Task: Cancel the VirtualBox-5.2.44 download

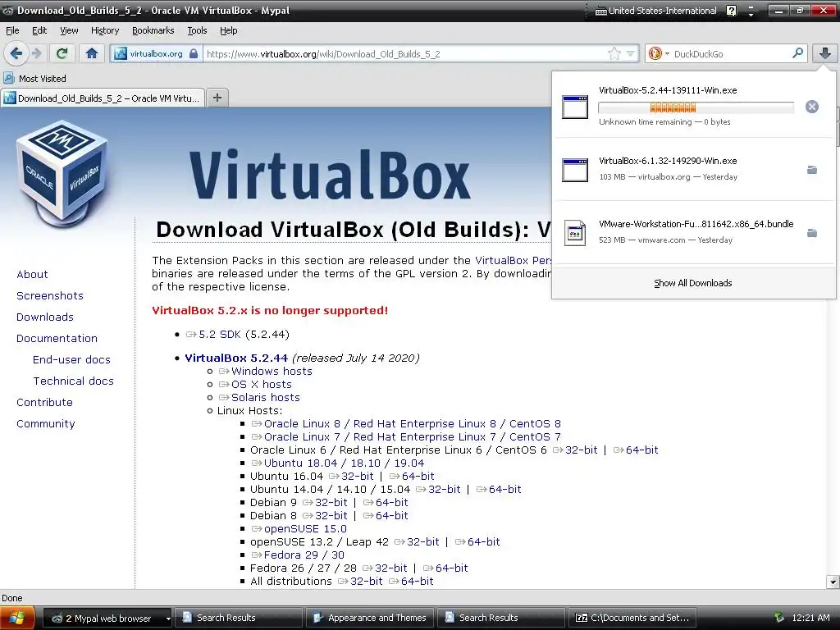Action: pyautogui.click(x=811, y=107)
